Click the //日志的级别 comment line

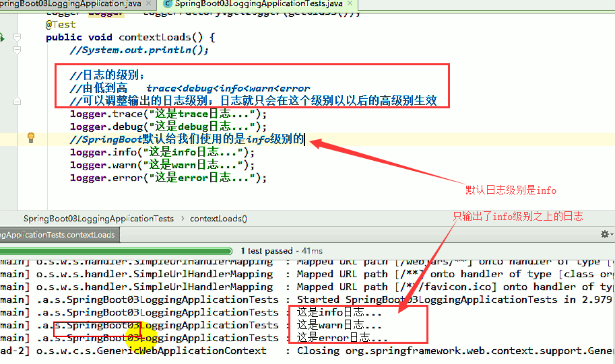tap(107, 75)
